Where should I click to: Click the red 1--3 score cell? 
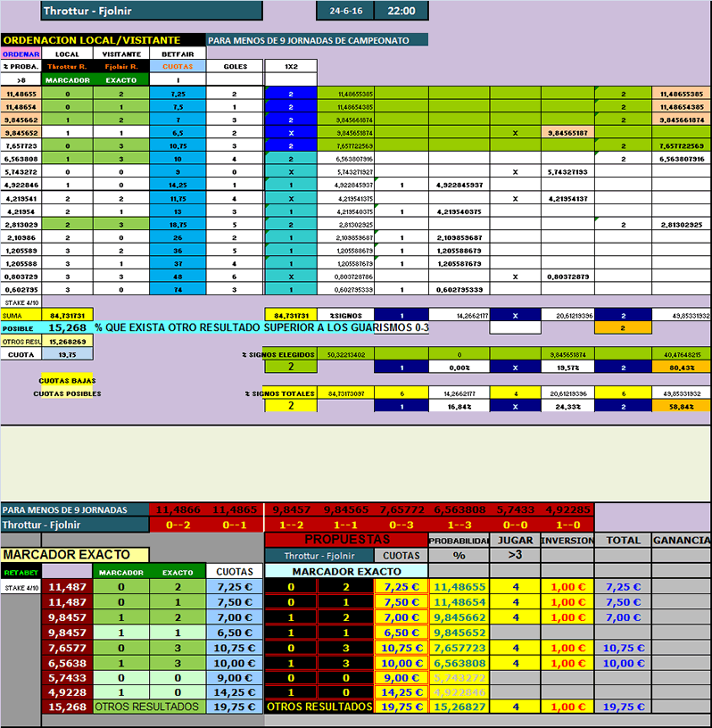coord(459,525)
